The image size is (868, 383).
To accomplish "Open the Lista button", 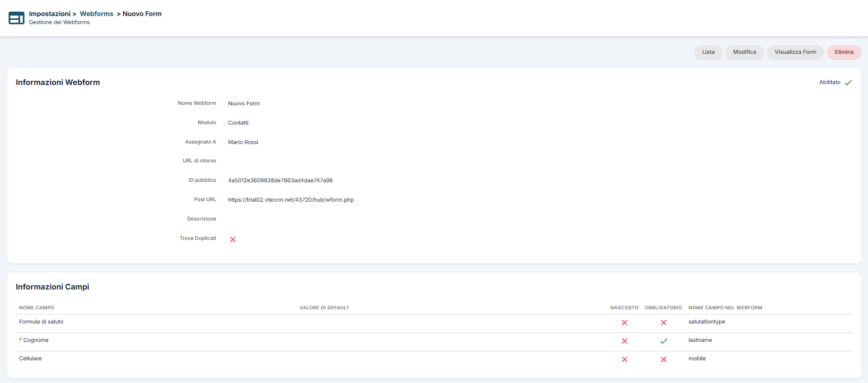I will 708,52.
